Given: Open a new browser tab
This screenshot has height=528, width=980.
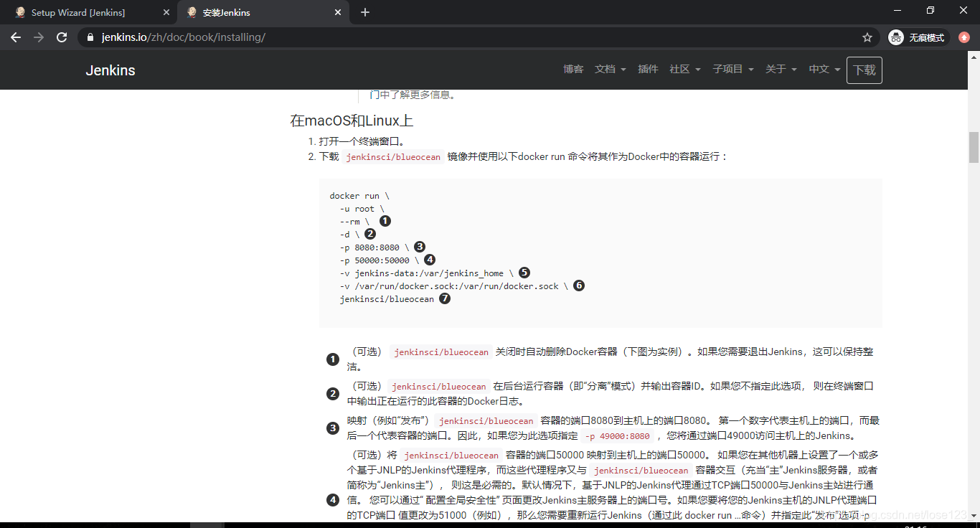Looking at the screenshot, I should click(x=365, y=12).
